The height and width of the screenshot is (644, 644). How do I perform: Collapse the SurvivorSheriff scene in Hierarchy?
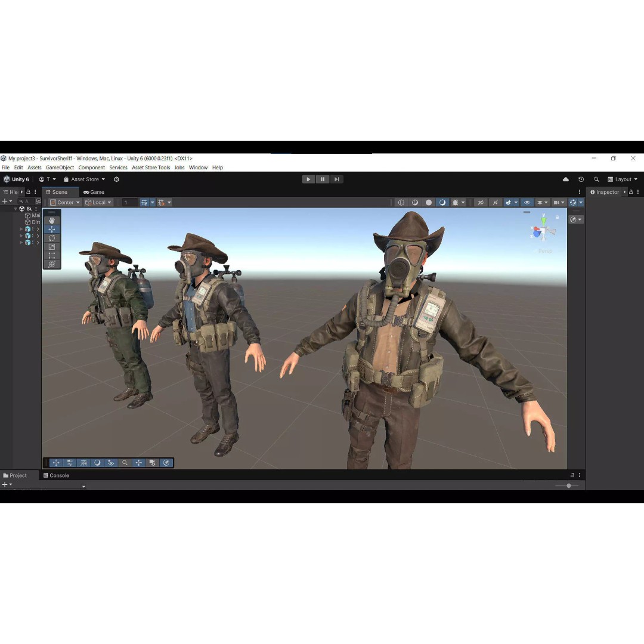16,209
